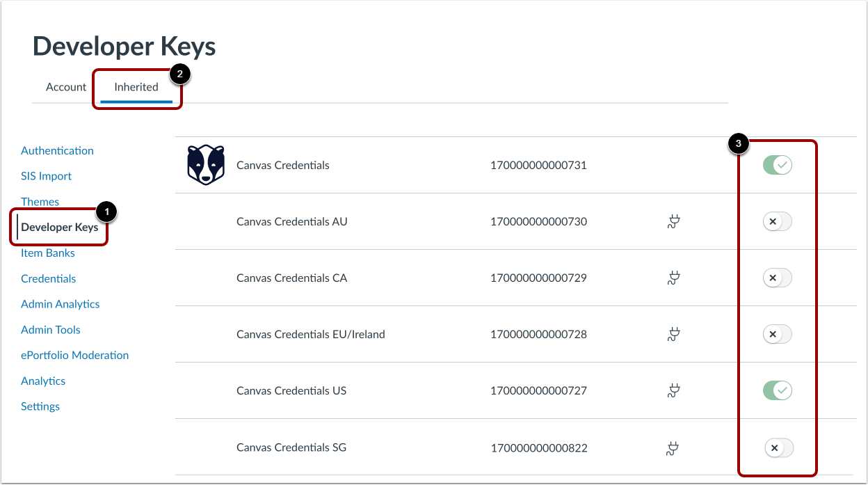Go to SIS Import page
Viewport: 868px width, 485px height.
click(x=46, y=176)
